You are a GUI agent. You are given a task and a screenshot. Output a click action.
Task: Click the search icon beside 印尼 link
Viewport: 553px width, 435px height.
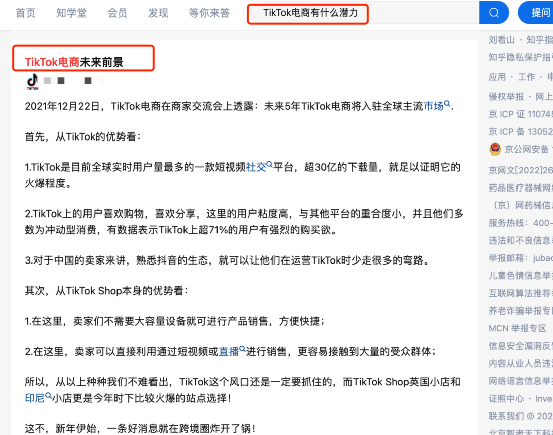point(48,395)
